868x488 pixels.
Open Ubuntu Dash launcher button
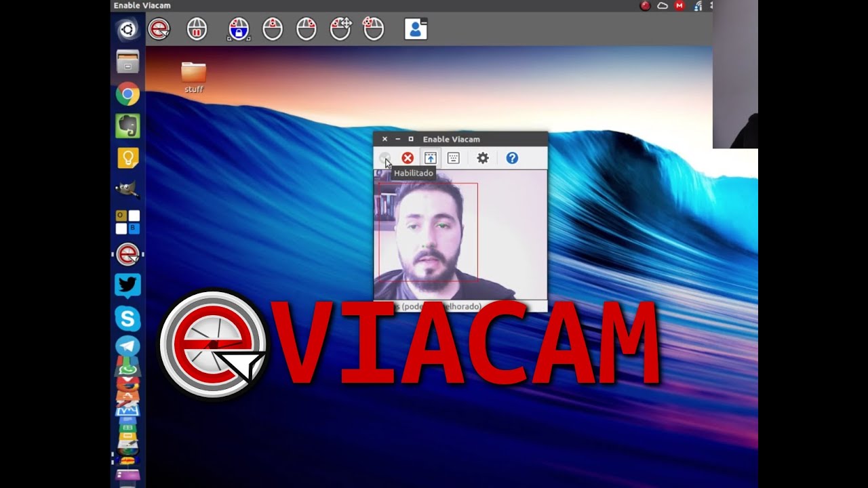point(127,29)
